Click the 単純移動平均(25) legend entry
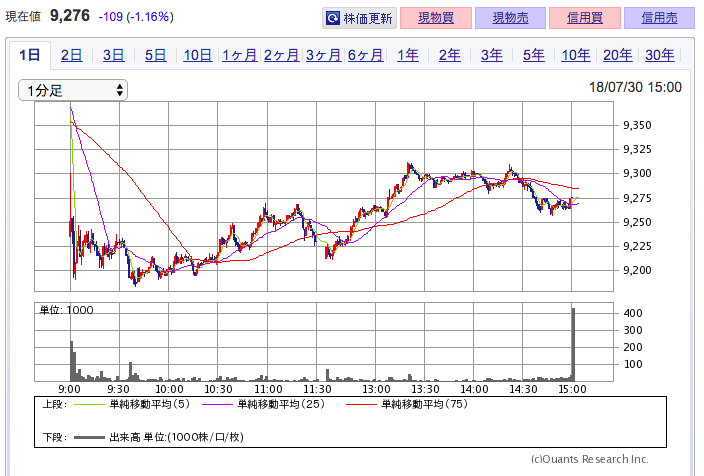The height and width of the screenshot is (476, 704). tap(264, 404)
